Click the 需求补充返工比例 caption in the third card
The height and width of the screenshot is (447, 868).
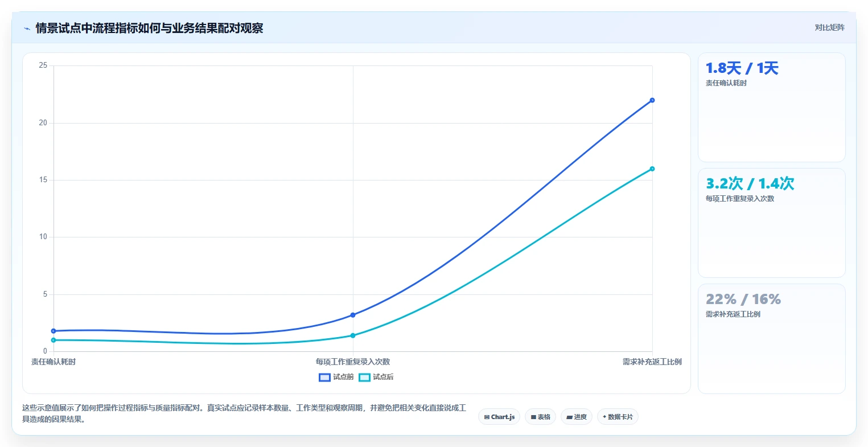733,314
